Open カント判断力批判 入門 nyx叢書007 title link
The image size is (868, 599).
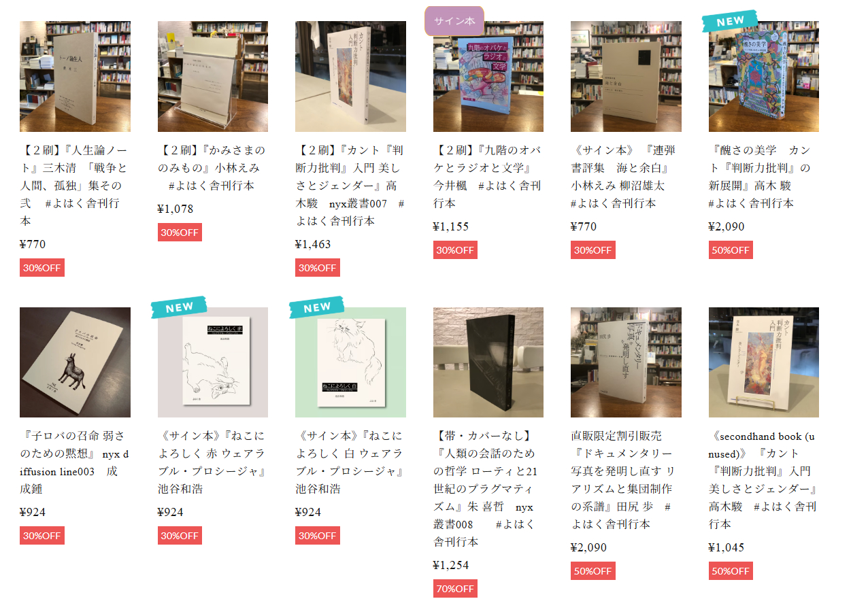pos(350,185)
